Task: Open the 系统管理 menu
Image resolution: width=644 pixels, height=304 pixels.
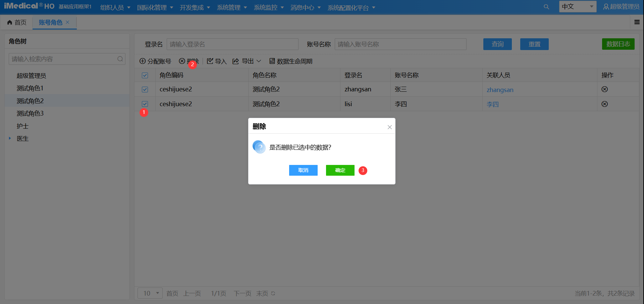Action: [231, 7]
